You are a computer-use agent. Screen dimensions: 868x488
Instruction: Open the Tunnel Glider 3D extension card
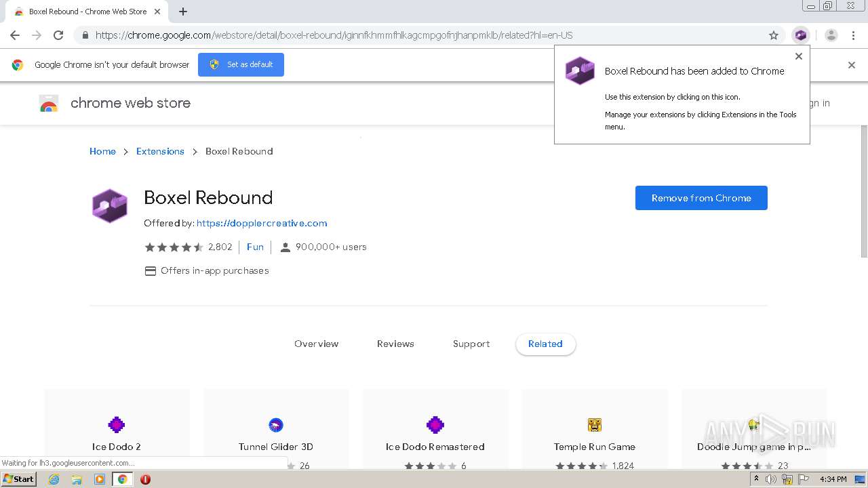pos(276,430)
